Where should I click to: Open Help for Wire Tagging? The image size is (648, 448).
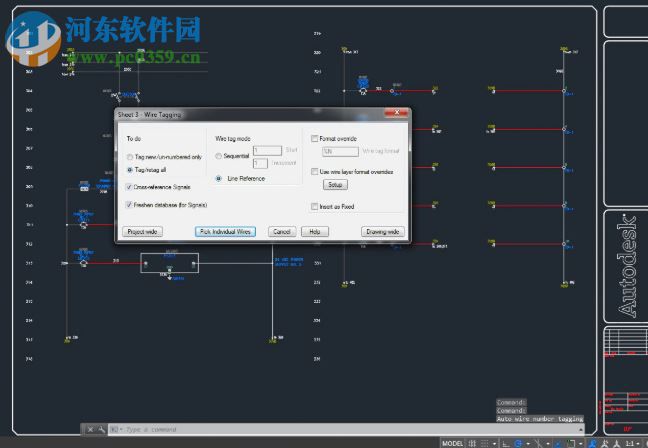315,232
